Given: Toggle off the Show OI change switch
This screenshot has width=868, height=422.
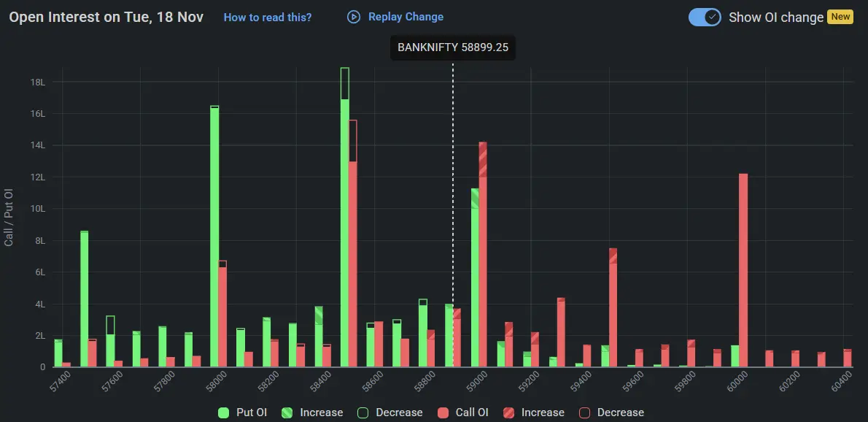Looking at the screenshot, I should click(703, 17).
